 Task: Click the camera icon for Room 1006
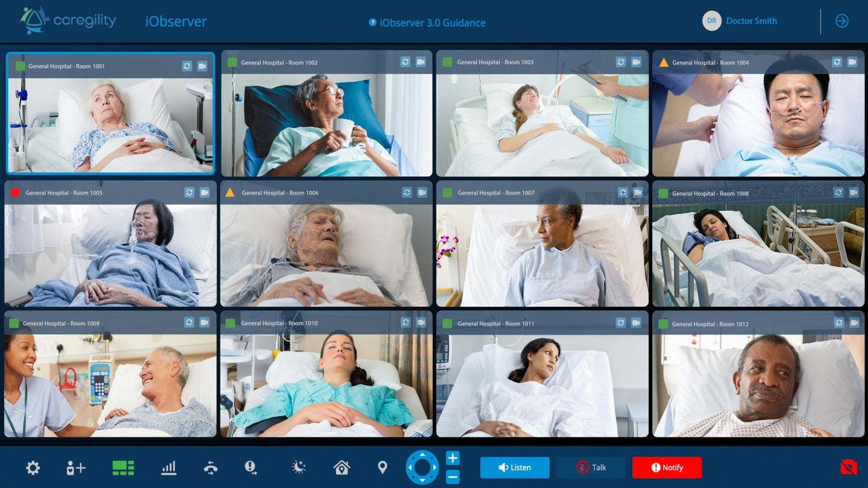point(422,192)
